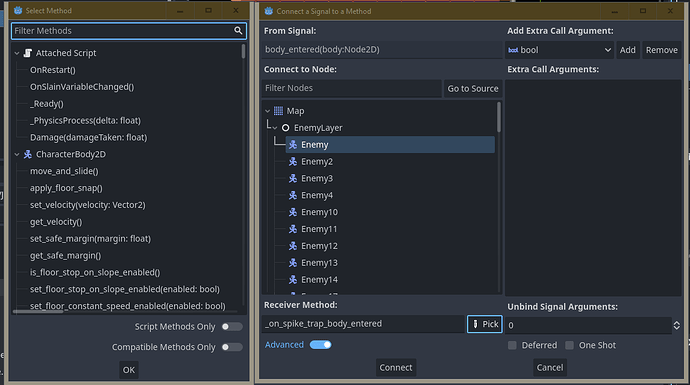This screenshot has width=690, height=385.
Task: Click the Attached Script scroll icon
Action: tap(28, 53)
